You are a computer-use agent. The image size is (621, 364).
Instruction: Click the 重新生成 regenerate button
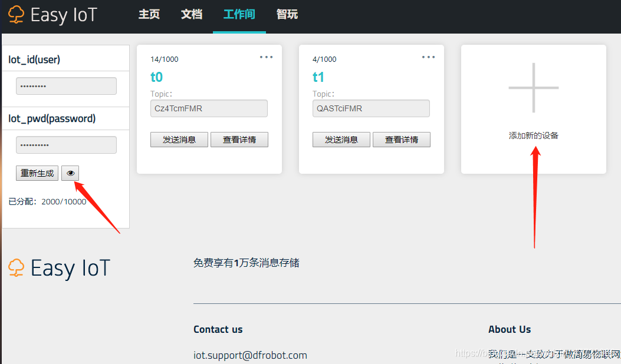(x=37, y=173)
